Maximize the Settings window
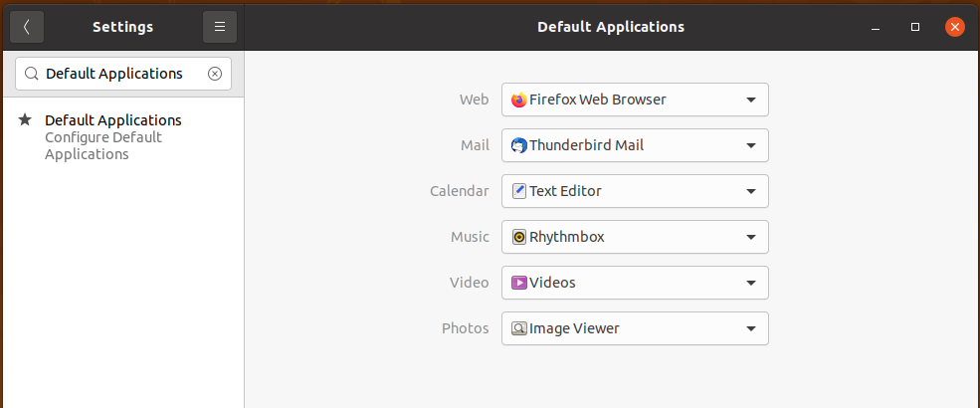The image size is (980, 408). (x=915, y=27)
